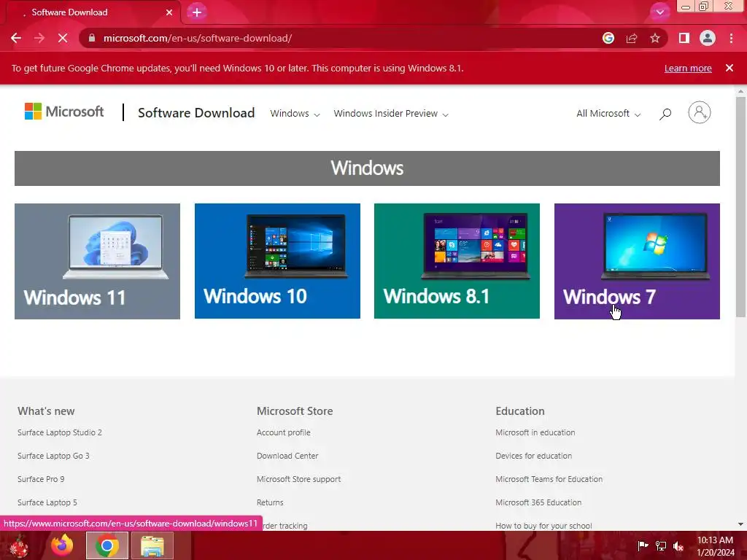Go back using the browser back arrow
The height and width of the screenshot is (560, 747).
[x=16, y=38]
